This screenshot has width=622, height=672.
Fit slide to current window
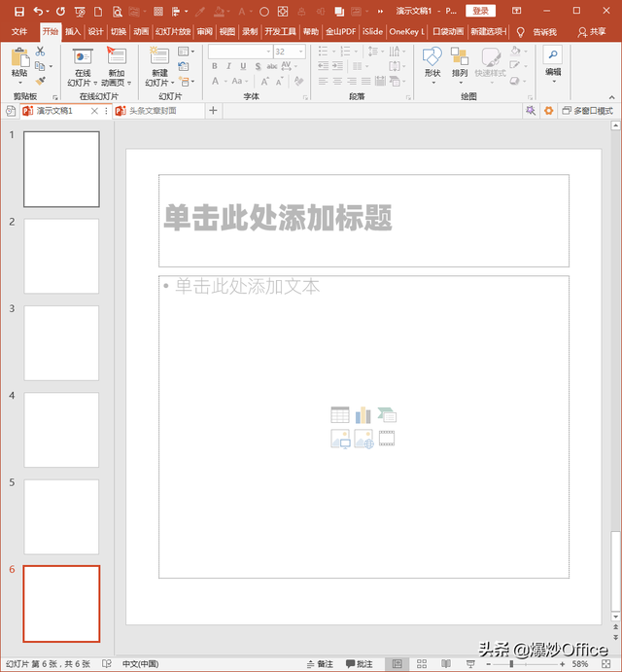(605, 664)
